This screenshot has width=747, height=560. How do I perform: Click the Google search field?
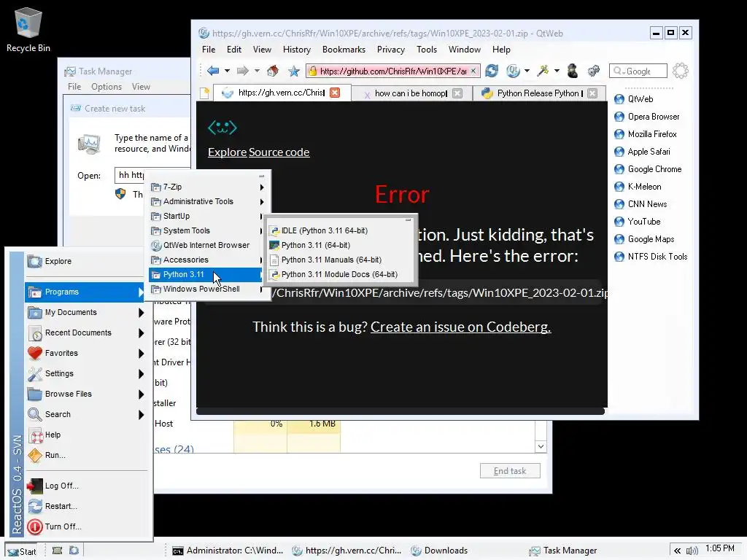(638, 71)
